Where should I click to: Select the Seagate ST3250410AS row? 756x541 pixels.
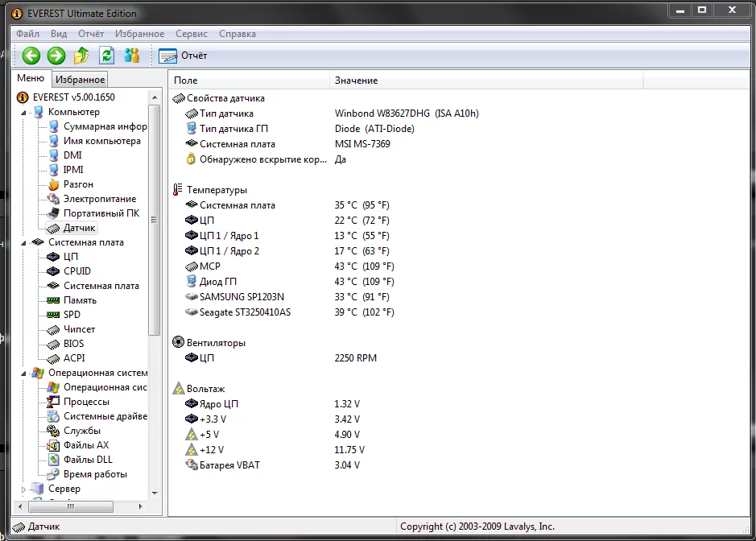tap(289, 312)
